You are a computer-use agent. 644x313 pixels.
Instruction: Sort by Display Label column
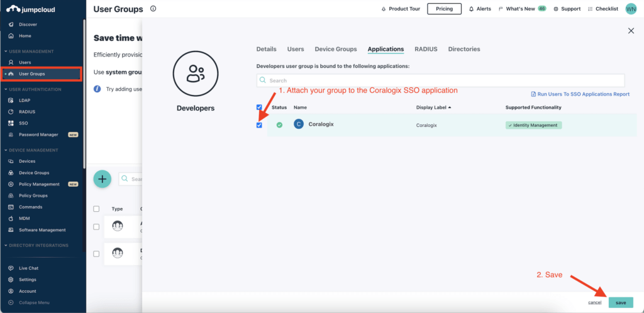(x=434, y=107)
